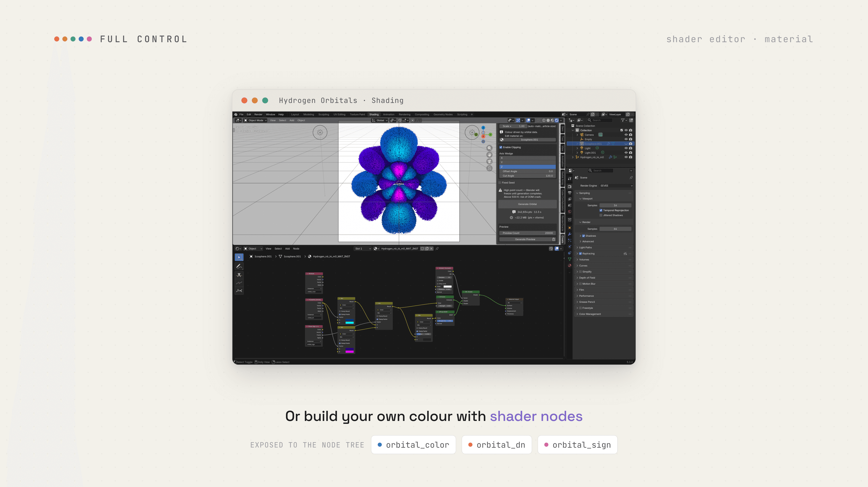Click the magnet snap icon in viewport header

(x=400, y=120)
